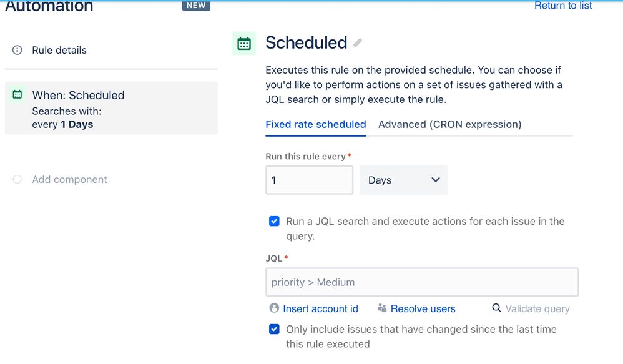Click the Insert account id link
The height and width of the screenshot is (364, 623).
tap(320, 309)
